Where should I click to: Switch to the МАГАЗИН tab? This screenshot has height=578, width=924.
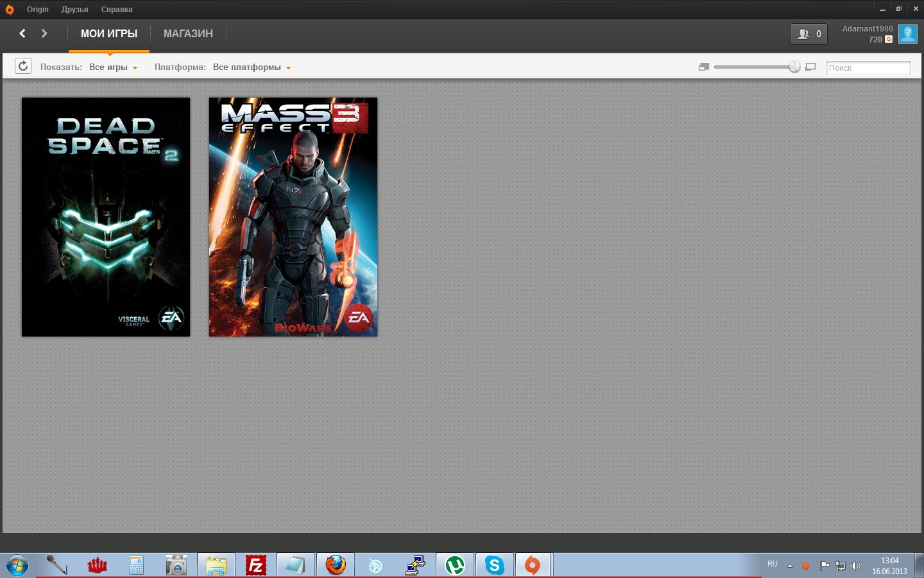(188, 33)
